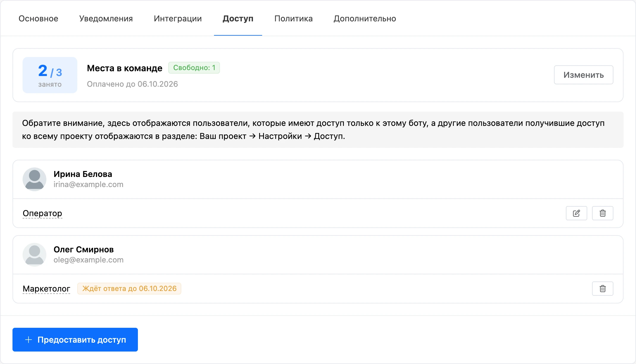Click the name Ирина Белова
Image resolution: width=636 pixels, height=364 pixels.
click(x=83, y=174)
